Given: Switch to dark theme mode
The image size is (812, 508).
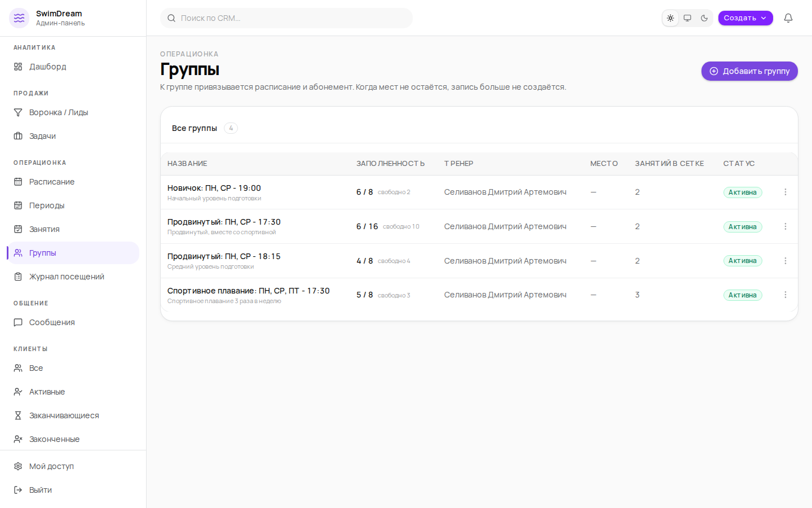Looking at the screenshot, I should point(704,18).
